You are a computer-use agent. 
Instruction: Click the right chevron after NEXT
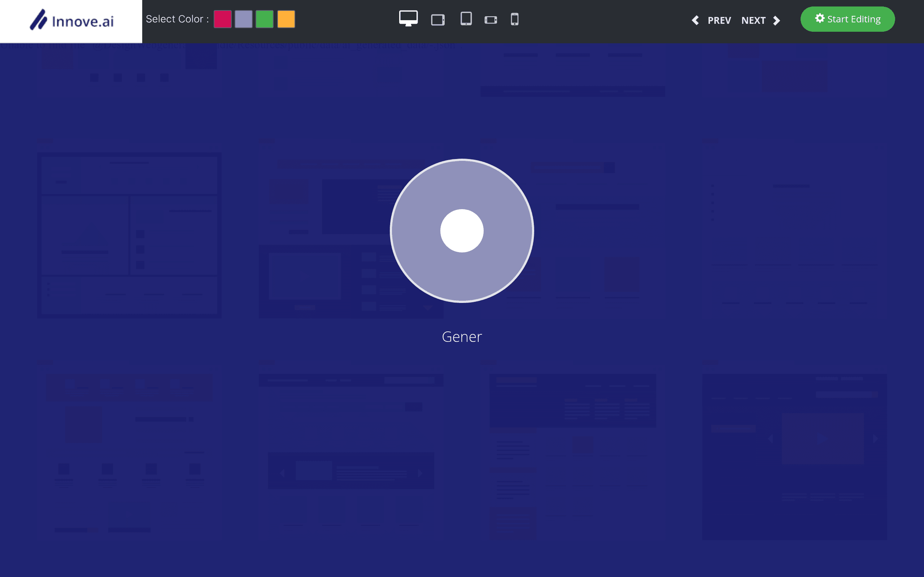pyautogui.click(x=776, y=20)
